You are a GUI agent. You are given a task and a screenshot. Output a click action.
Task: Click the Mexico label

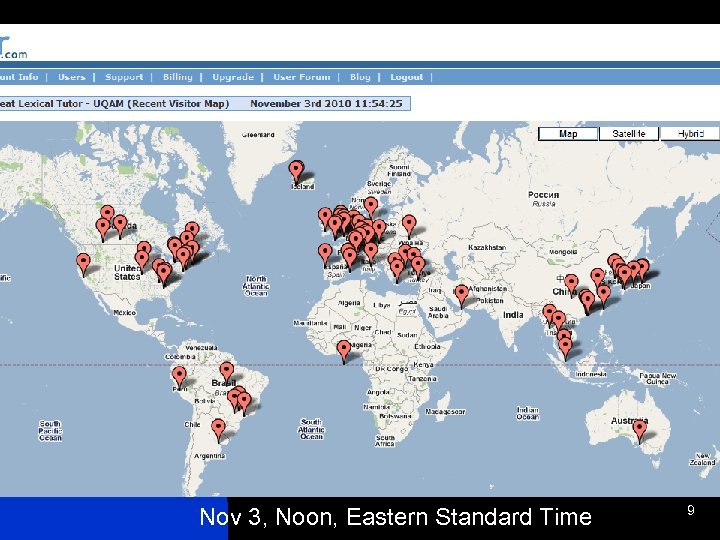point(124,313)
